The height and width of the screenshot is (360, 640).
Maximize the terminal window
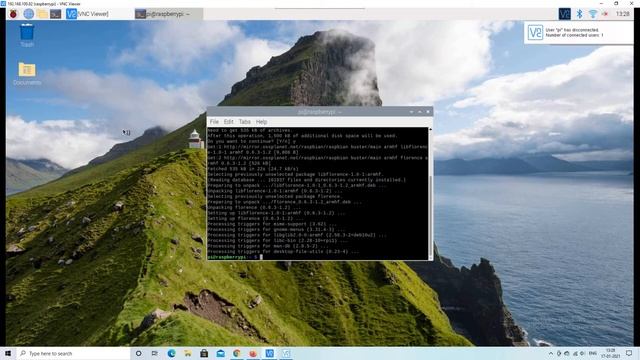(x=420, y=111)
